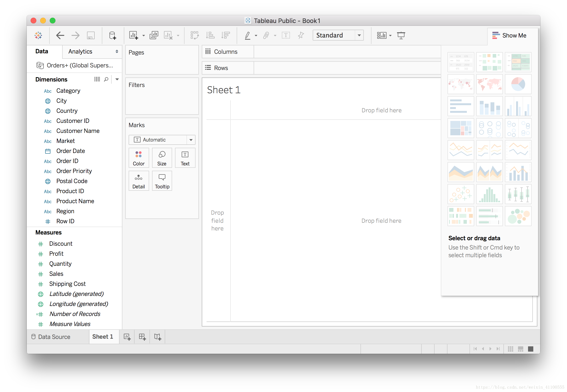This screenshot has height=392, width=567.
Task: Click the Swap rows and columns icon
Action: (x=195, y=35)
